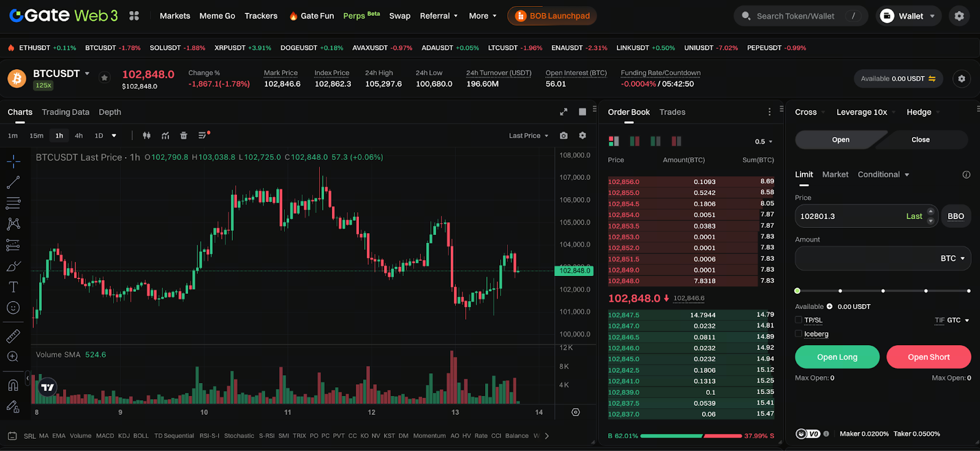Screen dimensions: 980x451
Task: Pick the Fibonacci retracement lines tool
Action: 13,203
